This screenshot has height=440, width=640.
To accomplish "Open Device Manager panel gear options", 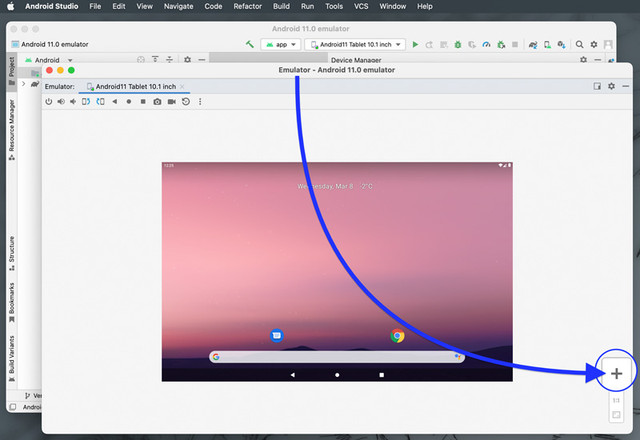I will [584, 60].
